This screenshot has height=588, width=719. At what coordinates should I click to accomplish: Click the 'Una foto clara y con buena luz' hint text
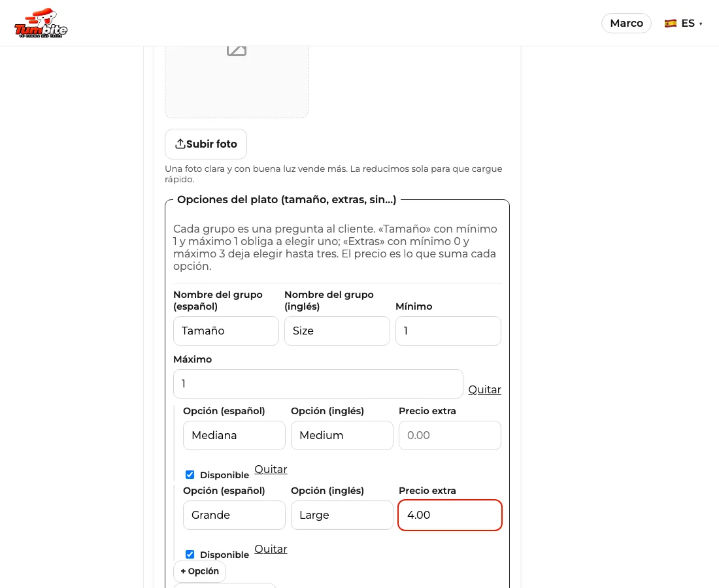point(333,174)
